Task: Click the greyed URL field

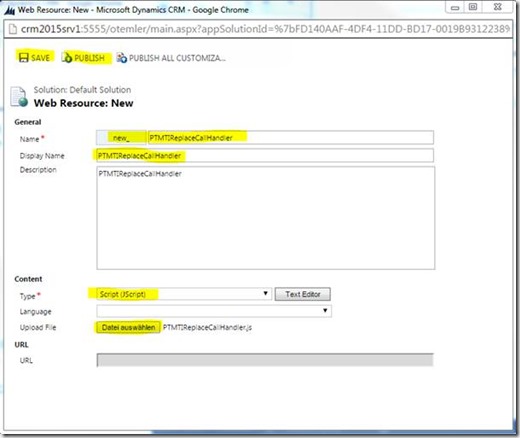Action: pos(265,360)
